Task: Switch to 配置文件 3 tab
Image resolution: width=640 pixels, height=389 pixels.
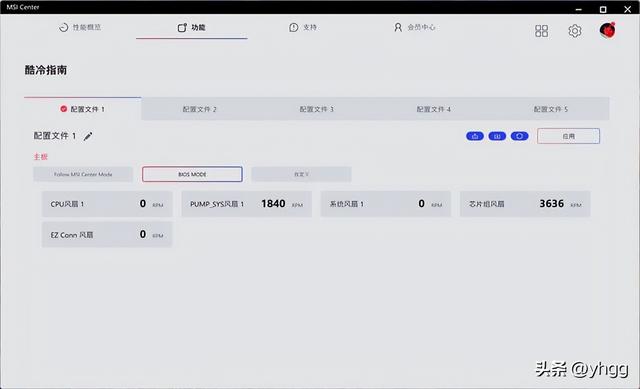Action: 317,109
